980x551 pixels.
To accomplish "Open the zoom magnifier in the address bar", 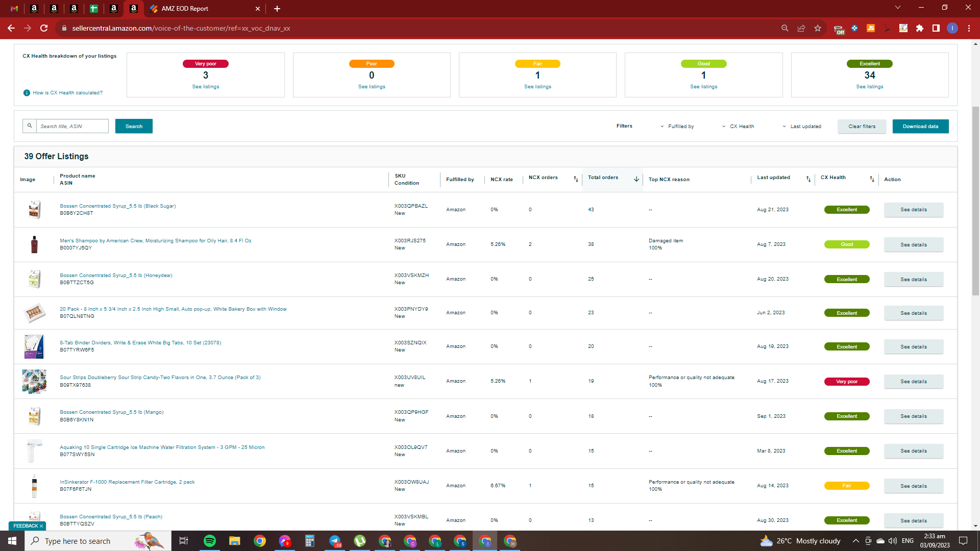I will click(x=785, y=28).
